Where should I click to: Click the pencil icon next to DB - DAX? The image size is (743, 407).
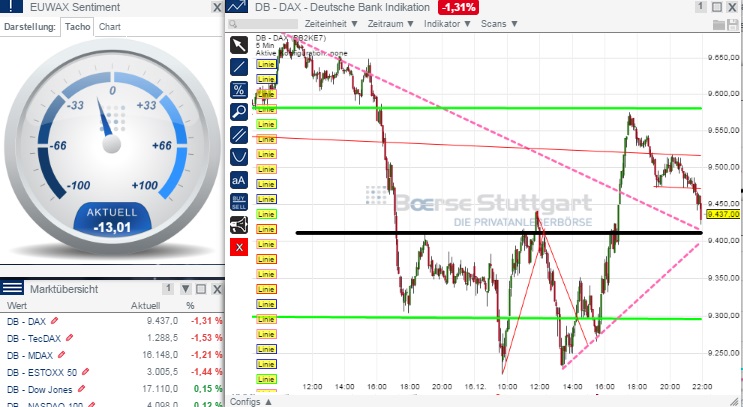[x=54, y=321]
